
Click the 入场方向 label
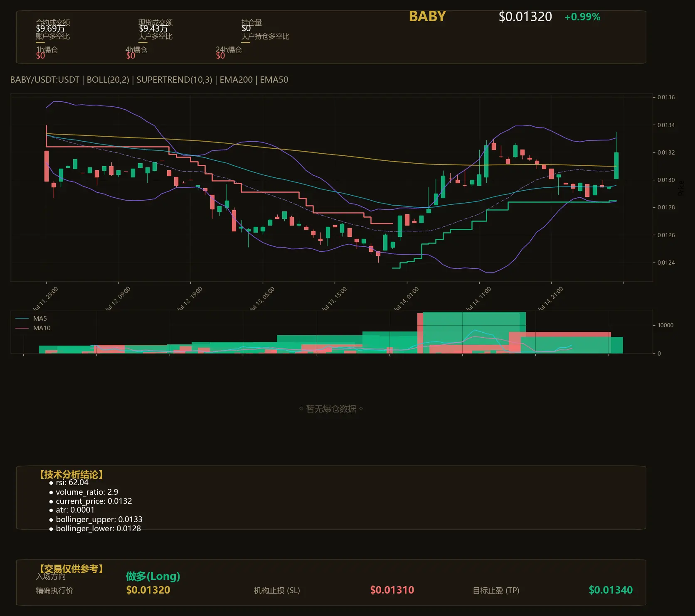[51, 577]
